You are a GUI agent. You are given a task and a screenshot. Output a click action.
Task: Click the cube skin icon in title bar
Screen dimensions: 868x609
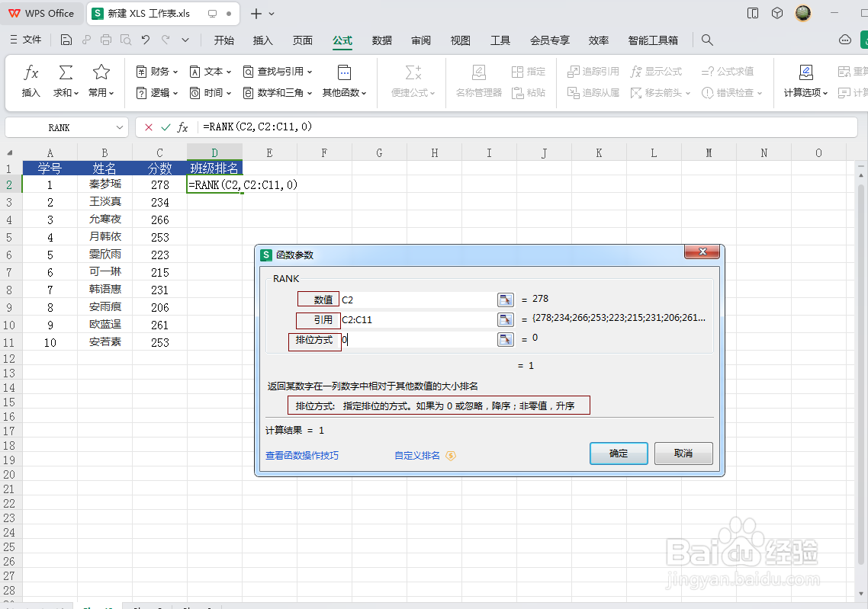[x=777, y=13]
